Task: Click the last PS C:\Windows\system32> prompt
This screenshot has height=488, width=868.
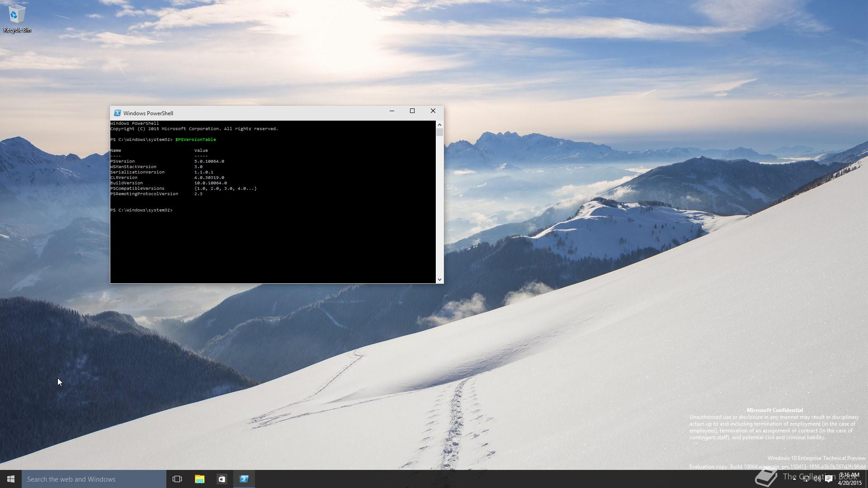Action: [x=142, y=210]
